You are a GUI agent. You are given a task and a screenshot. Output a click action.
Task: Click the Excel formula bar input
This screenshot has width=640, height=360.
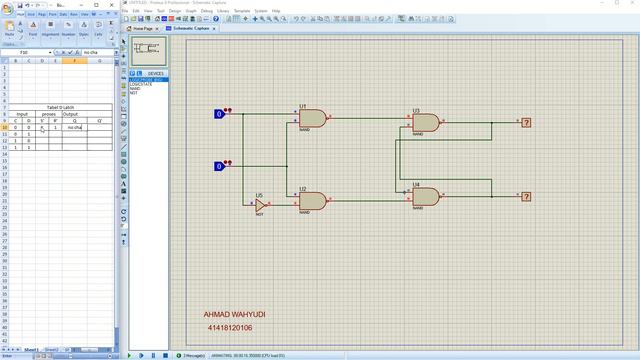(x=98, y=52)
